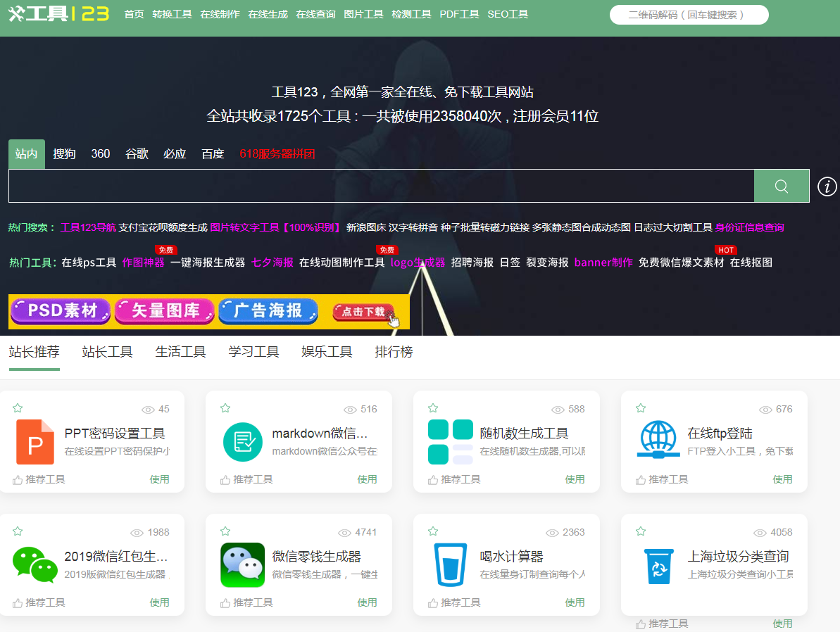Open 在线ftp登陆 via its globe icon
840x632 pixels.
coord(658,441)
